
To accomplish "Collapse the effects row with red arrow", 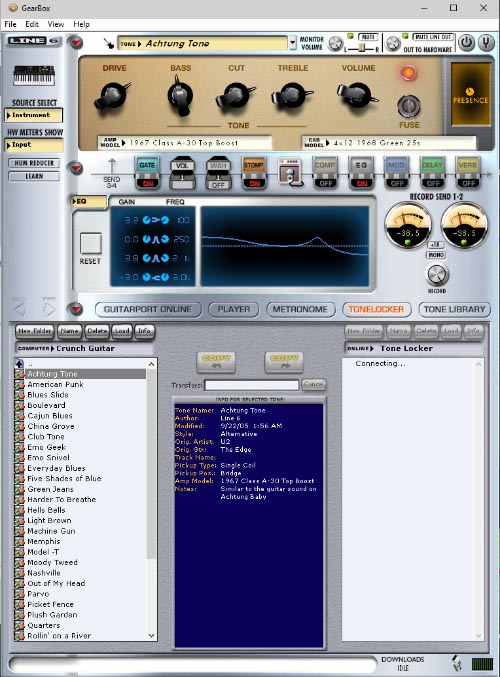I will click(76, 168).
